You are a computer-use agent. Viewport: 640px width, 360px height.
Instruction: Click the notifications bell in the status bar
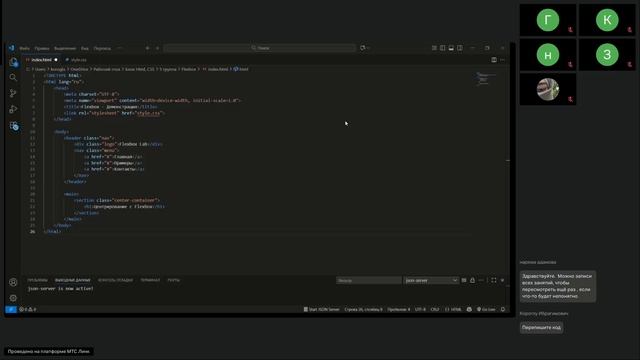[x=503, y=309]
